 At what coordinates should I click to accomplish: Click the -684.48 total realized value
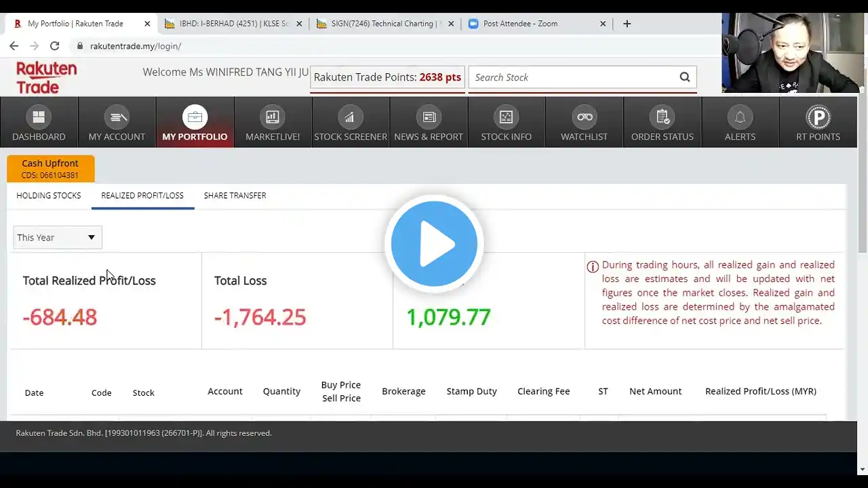60,317
